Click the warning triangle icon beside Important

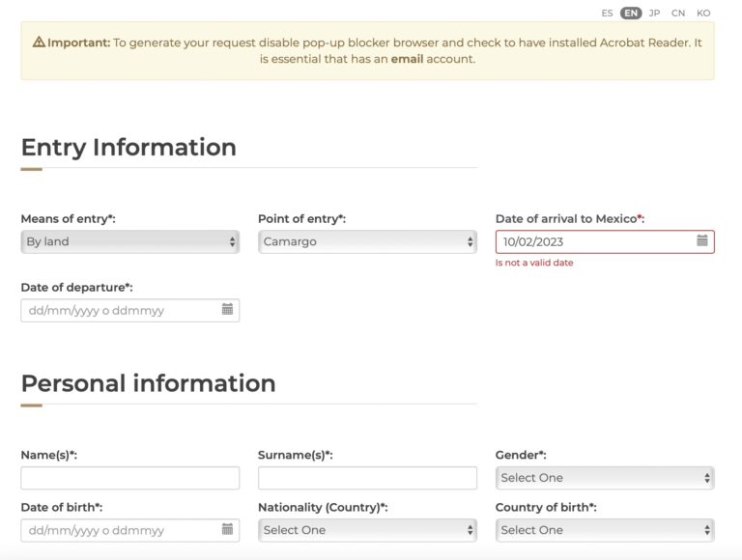coord(39,42)
